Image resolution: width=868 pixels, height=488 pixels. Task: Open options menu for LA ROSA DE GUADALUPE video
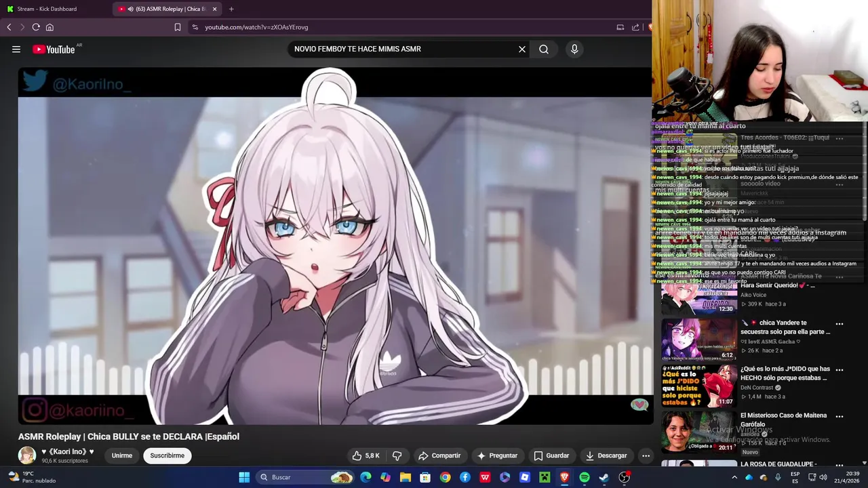coord(840,465)
